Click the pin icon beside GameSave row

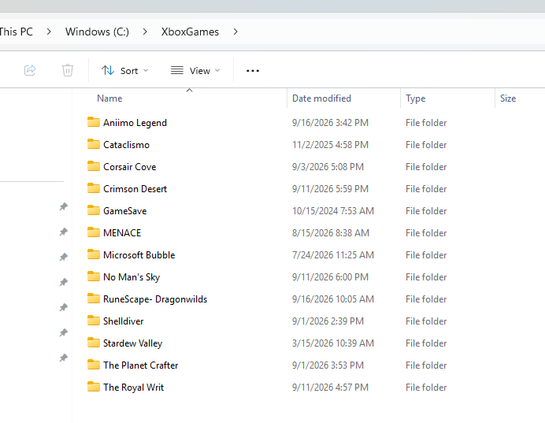coord(63,207)
